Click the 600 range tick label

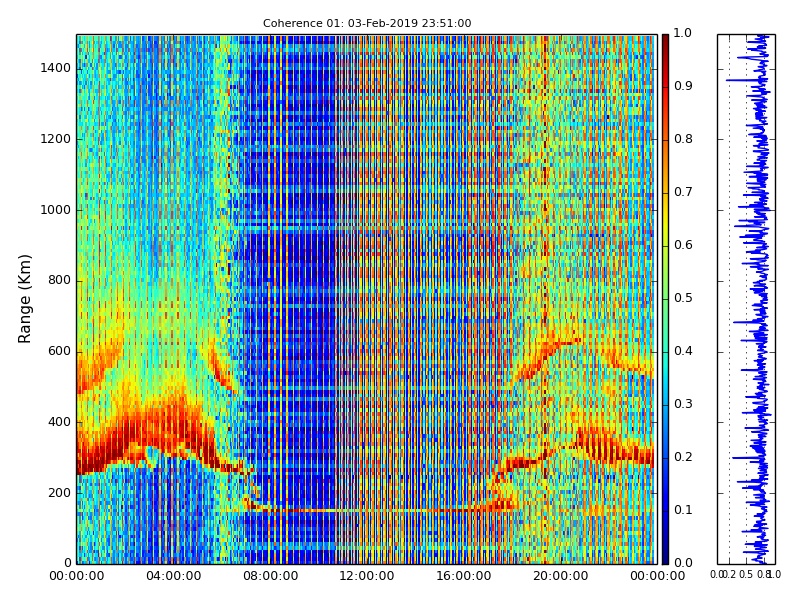pos(60,351)
